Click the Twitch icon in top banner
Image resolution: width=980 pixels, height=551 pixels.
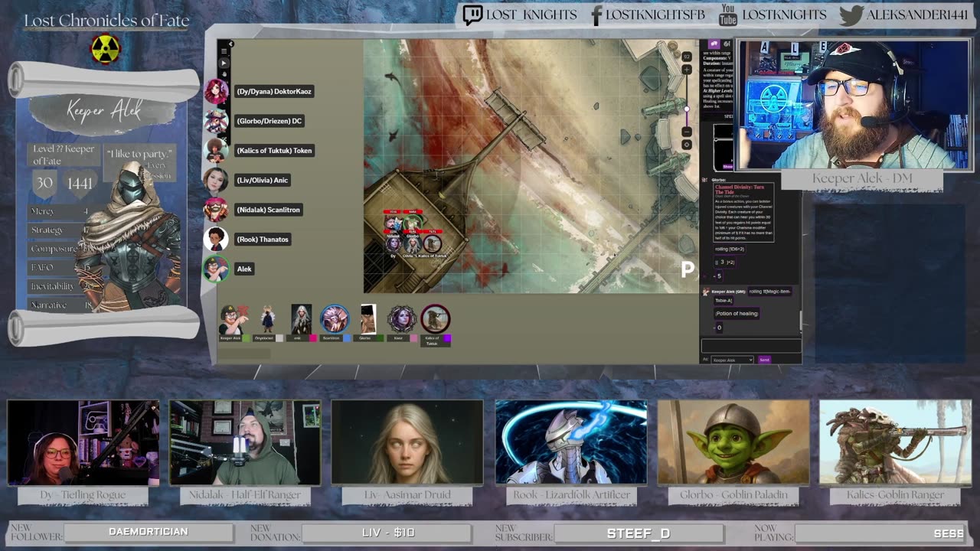pyautogui.click(x=472, y=15)
